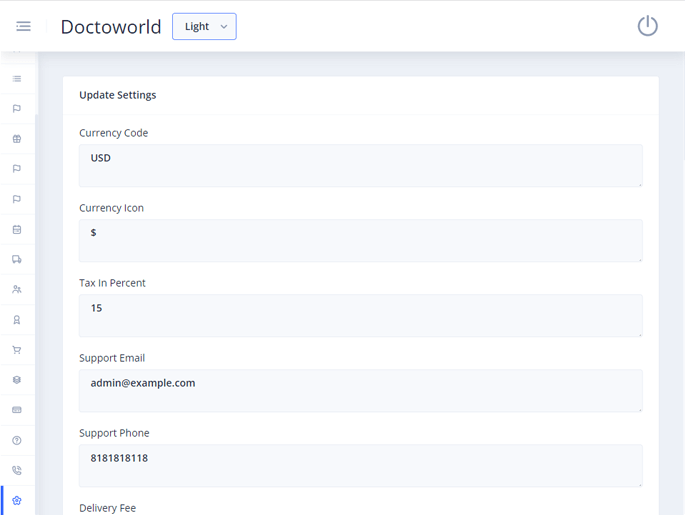Click into the Currency Code field
The image size is (685, 515).
pyautogui.click(x=360, y=165)
